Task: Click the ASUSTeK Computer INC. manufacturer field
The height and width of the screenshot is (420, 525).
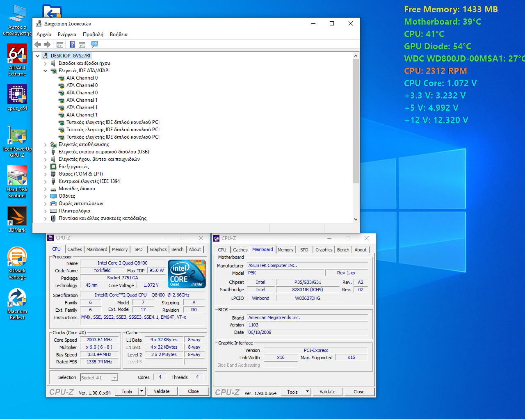Action: pyautogui.click(x=308, y=265)
